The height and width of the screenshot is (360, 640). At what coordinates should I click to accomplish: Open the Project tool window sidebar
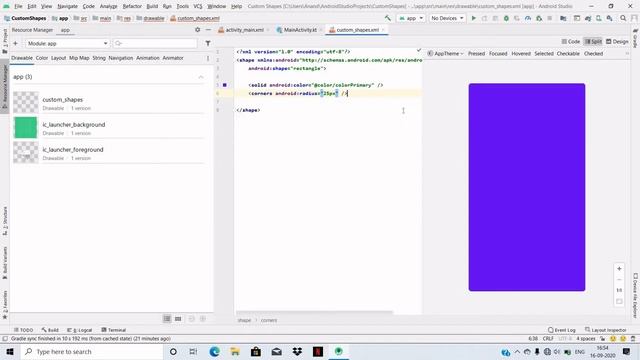(5, 41)
